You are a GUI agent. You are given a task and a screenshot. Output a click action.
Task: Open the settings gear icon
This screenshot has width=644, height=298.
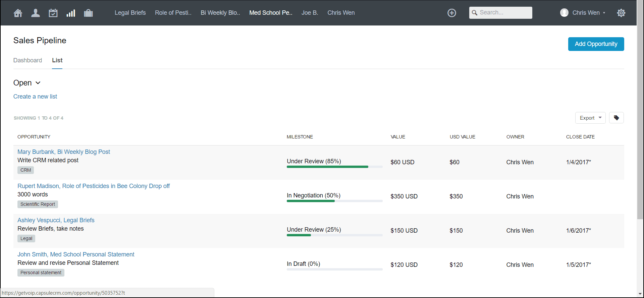tap(621, 13)
